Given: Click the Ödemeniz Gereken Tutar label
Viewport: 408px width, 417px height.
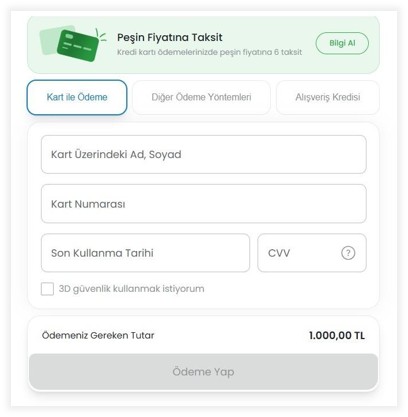Looking at the screenshot, I should 98,335.
